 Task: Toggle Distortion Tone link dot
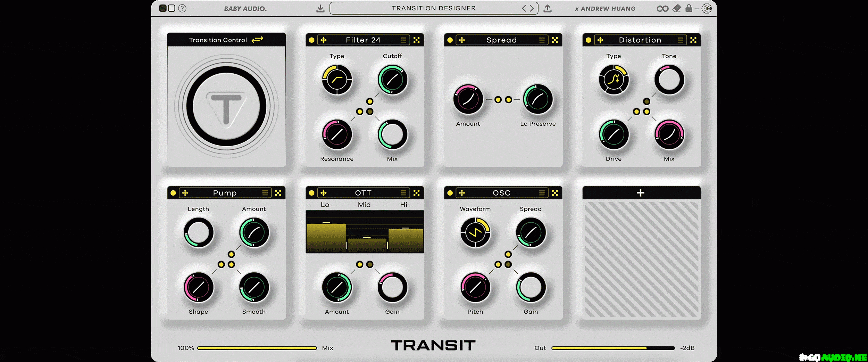[646, 101]
